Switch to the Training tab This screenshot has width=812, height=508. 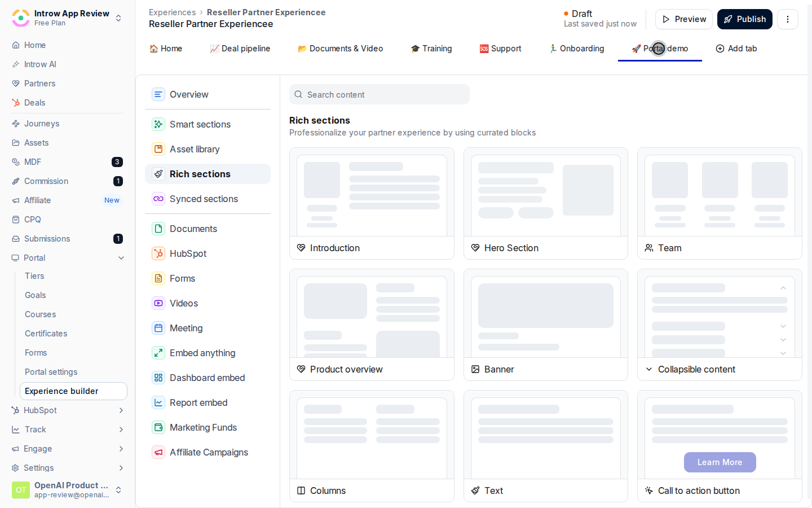[x=431, y=49]
